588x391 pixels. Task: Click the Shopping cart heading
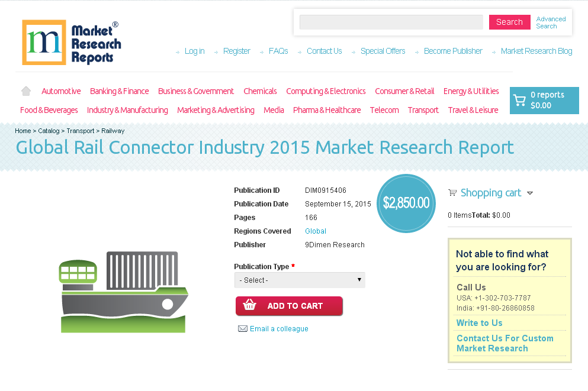[x=491, y=193]
